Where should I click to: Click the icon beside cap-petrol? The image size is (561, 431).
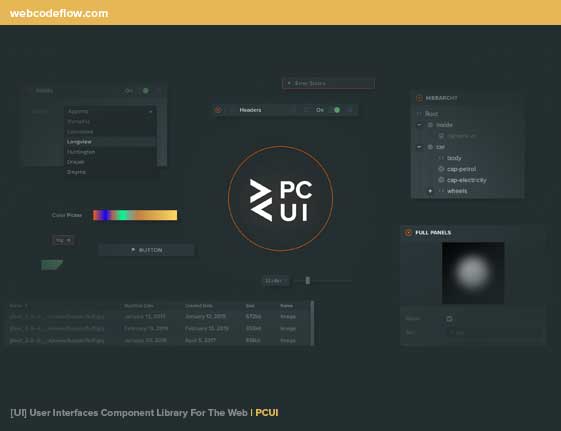coord(441,169)
